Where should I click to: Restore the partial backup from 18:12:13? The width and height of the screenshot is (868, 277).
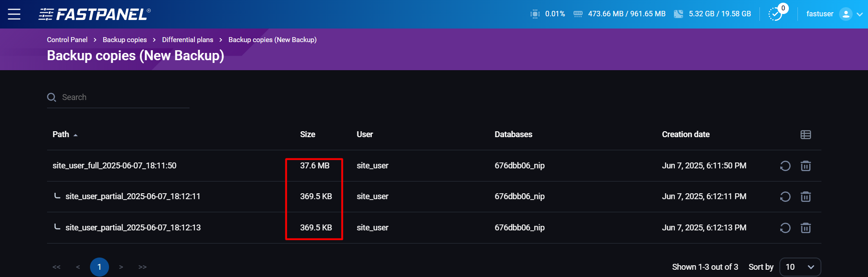click(x=785, y=228)
